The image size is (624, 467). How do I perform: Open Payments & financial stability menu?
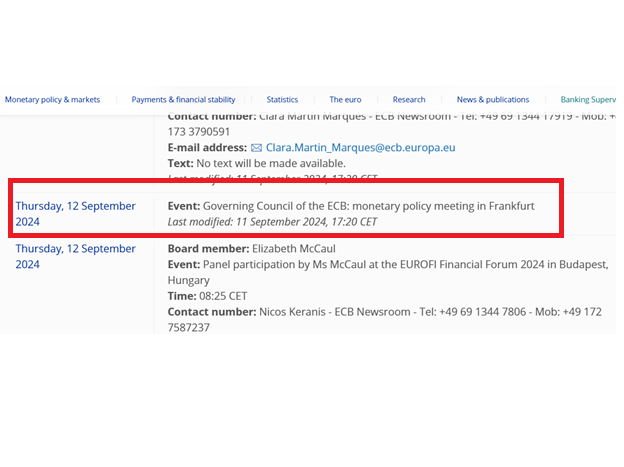[x=183, y=100]
